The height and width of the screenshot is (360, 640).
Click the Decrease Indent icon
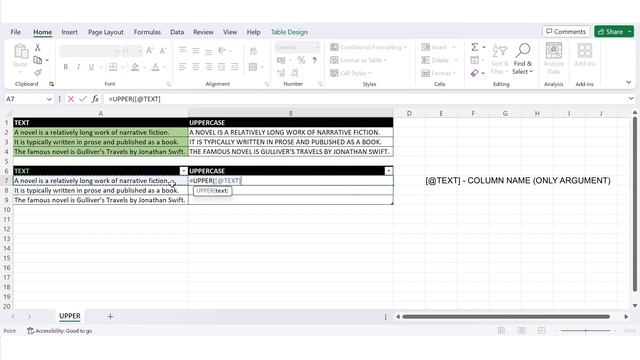tap(222, 67)
